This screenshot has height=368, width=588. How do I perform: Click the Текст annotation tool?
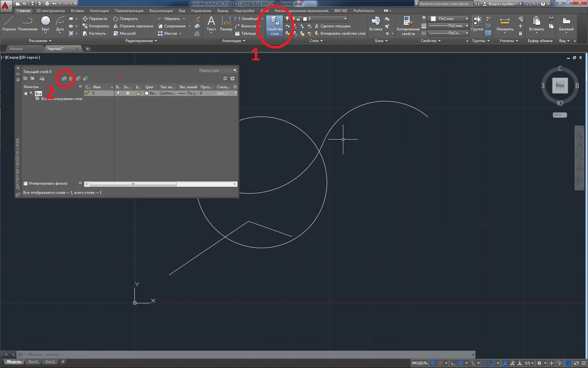pos(211,24)
